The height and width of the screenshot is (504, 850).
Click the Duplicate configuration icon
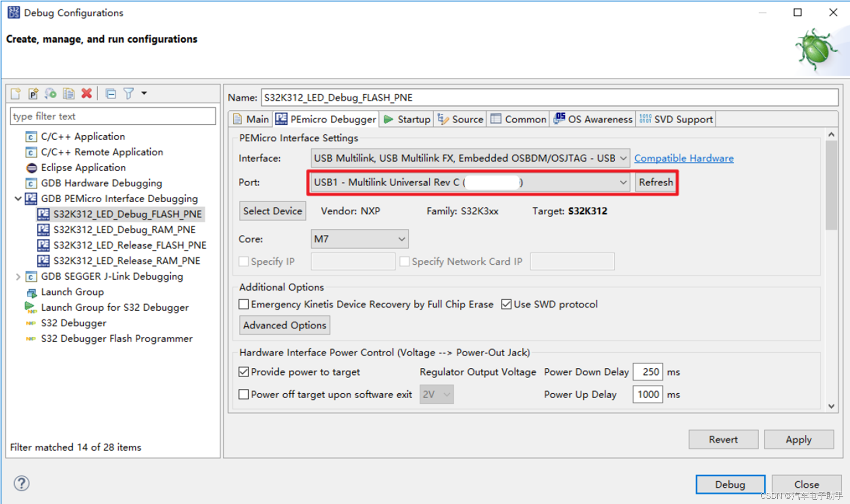pyautogui.click(x=68, y=93)
